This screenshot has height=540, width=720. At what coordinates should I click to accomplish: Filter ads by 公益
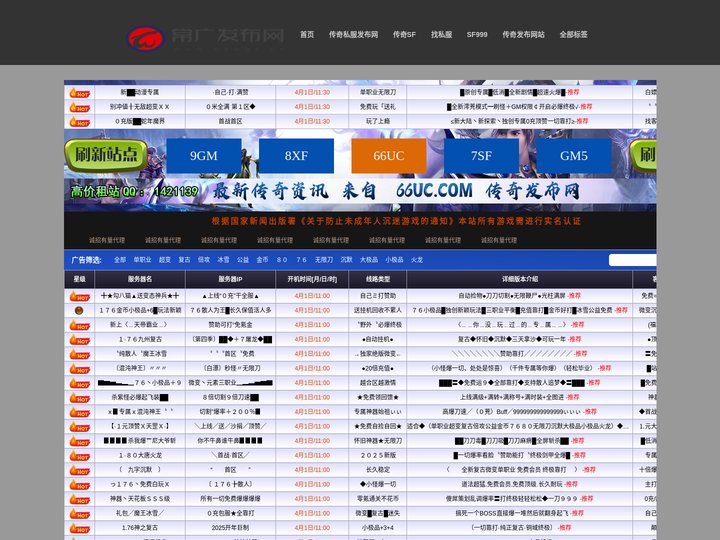point(243,259)
